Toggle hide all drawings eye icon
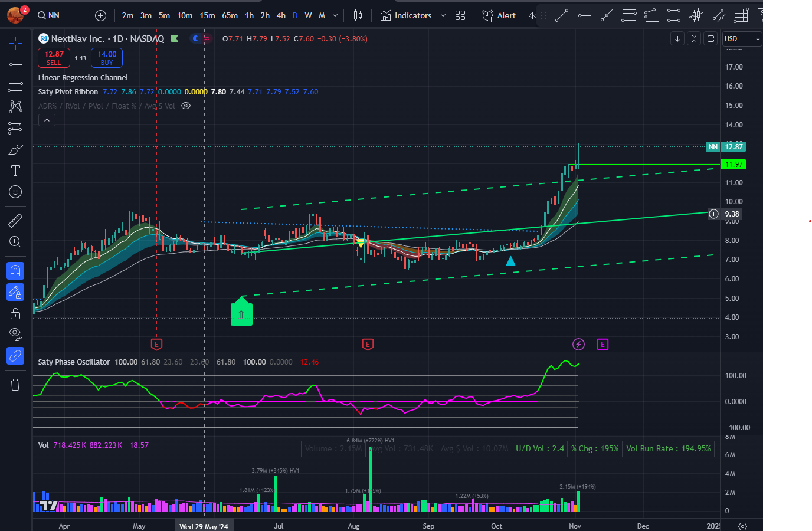The height and width of the screenshot is (531, 812). [x=15, y=335]
